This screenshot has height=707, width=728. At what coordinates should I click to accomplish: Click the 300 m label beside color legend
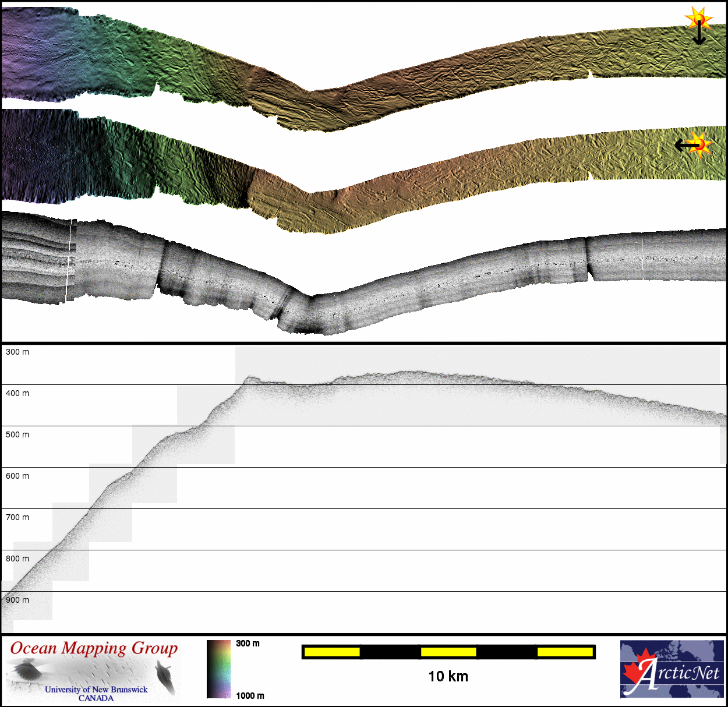[x=248, y=644]
